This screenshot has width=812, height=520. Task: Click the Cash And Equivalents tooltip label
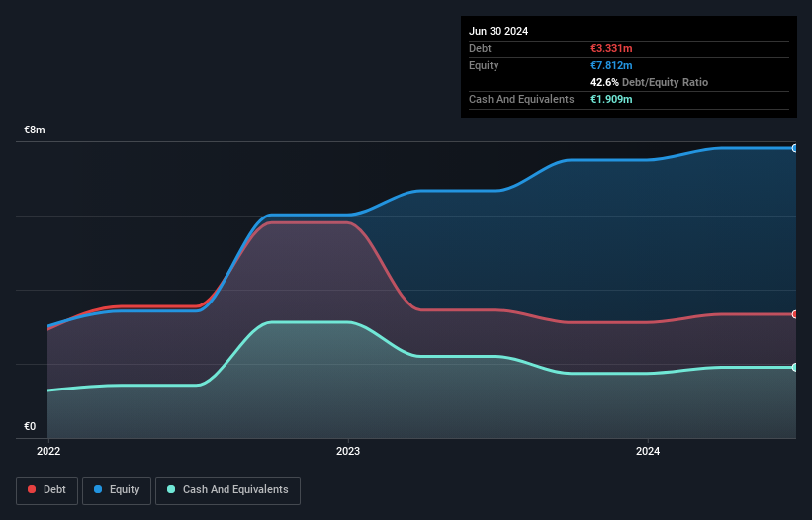point(521,99)
